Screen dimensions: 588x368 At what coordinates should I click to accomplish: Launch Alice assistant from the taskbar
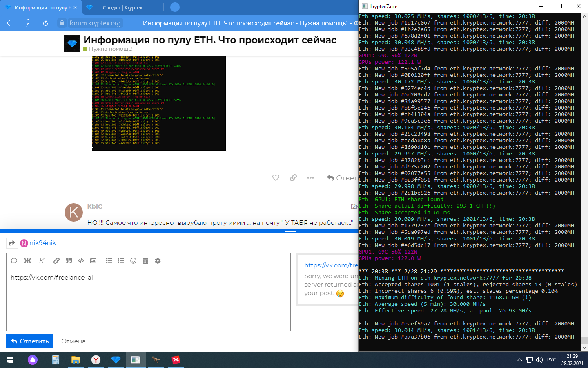(x=33, y=360)
